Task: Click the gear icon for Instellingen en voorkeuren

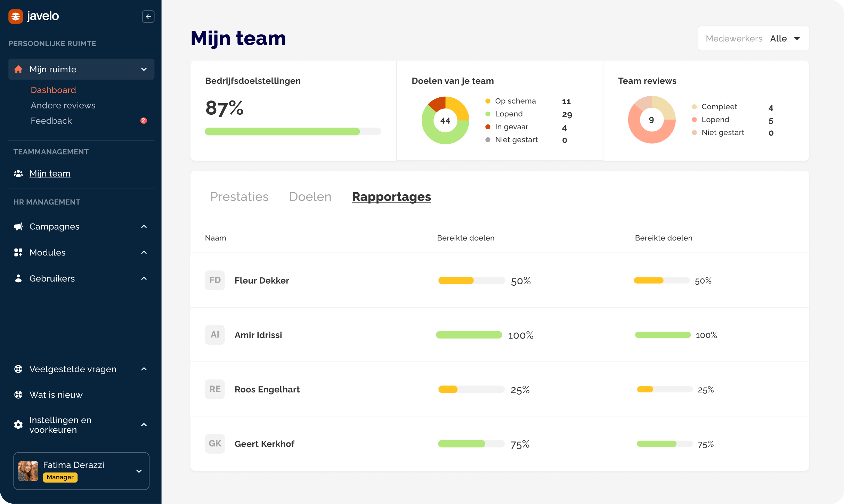Action: coord(18,425)
